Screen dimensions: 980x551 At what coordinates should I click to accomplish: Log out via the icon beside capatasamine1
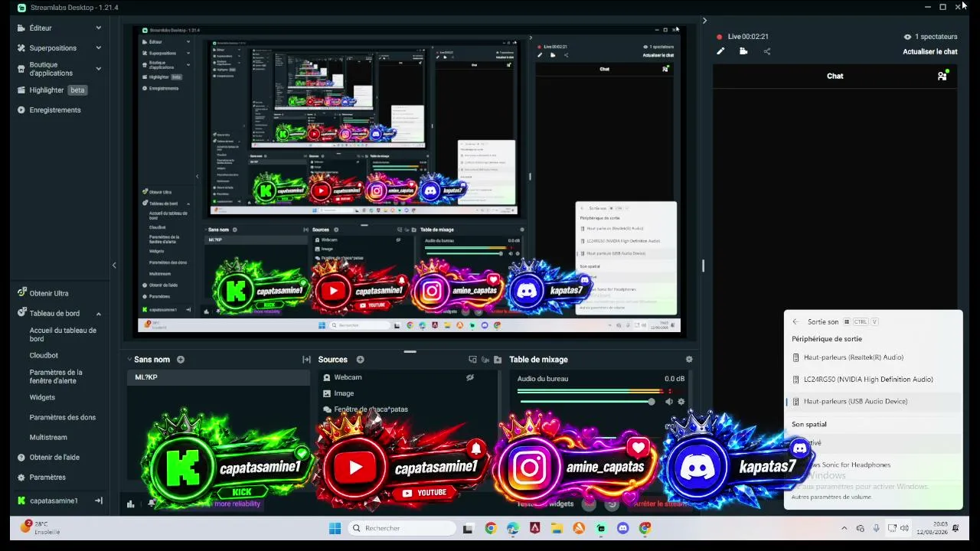point(98,500)
